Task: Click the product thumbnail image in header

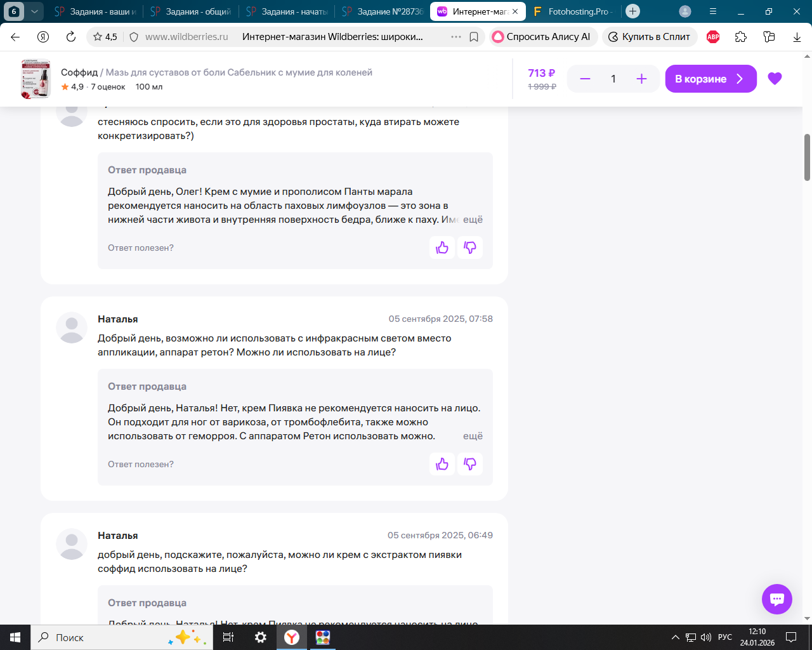Action: [x=36, y=79]
